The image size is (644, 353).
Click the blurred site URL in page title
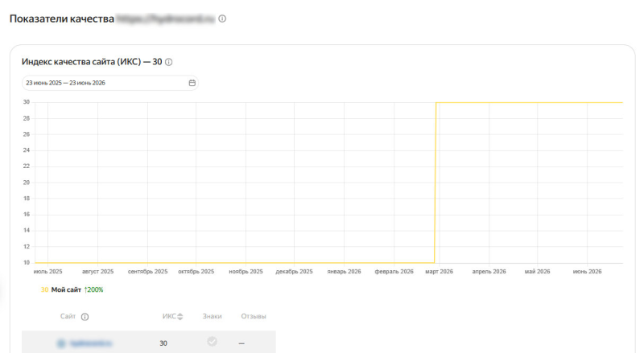(166, 18)
